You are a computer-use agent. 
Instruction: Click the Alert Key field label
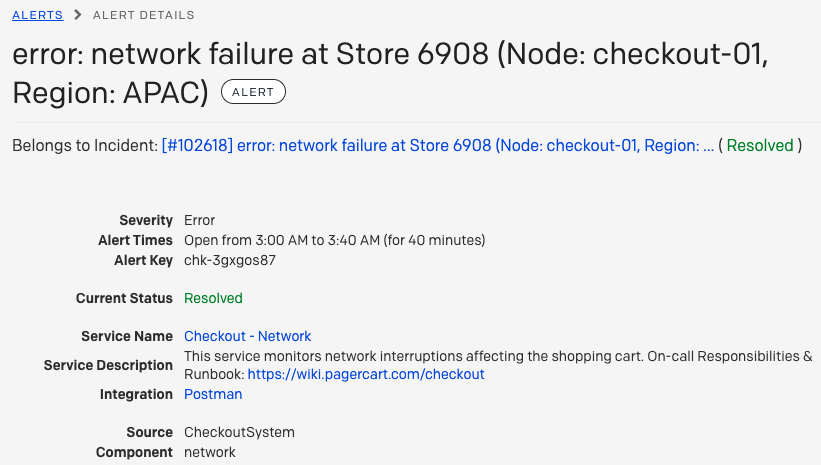pyautogui.click(x=143, y=260)
